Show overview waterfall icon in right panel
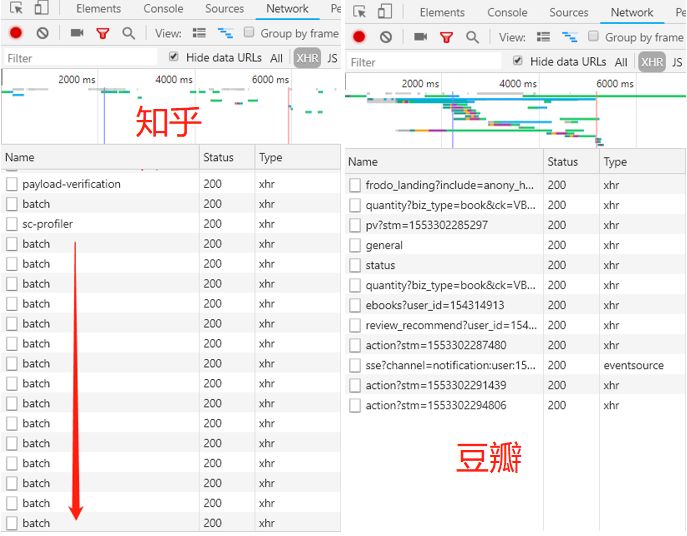687x536 pixels. tap(570, 37)
